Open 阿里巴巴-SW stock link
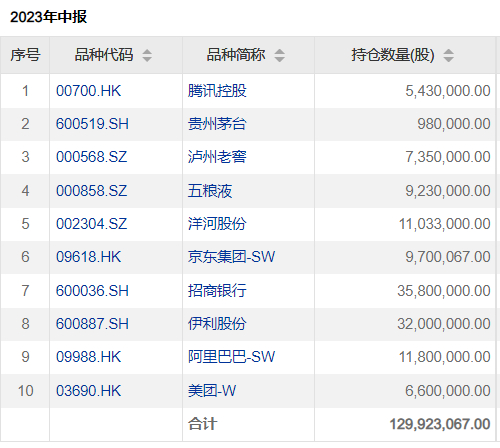Viewport: 500px width, 448px height. pyautogui.click(x=232, y=357)
